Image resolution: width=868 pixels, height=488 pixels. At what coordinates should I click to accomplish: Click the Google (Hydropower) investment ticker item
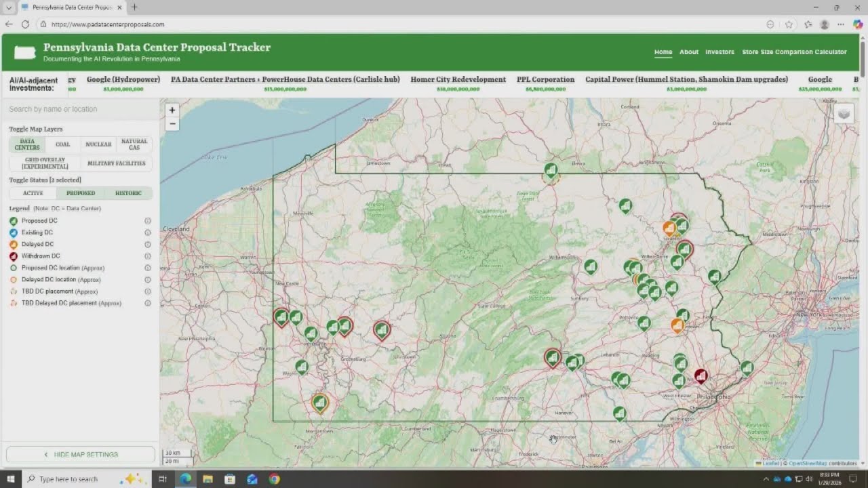[123, 83]
